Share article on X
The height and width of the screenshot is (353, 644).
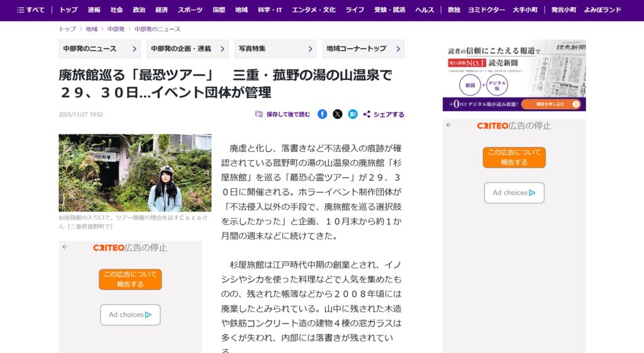click(x=338, y=114)
